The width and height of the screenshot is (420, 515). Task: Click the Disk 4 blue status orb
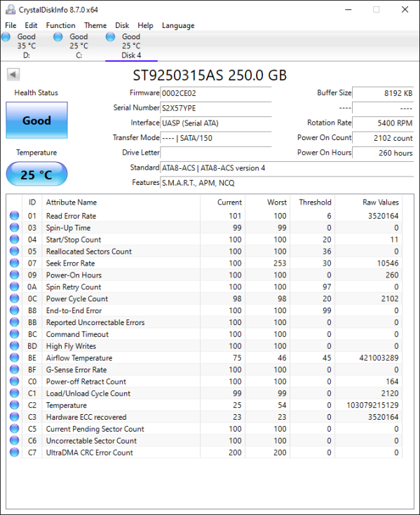pos(110,36)
